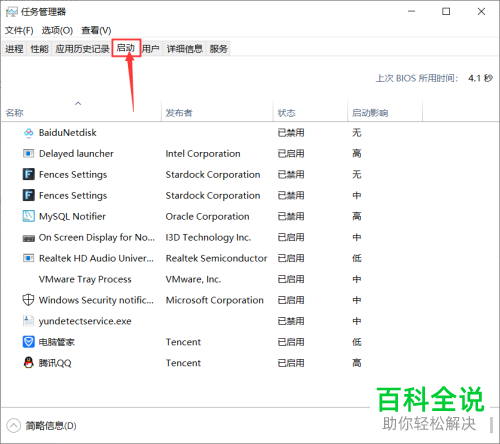Click the 简略信息(D) label
Image resolution: width=500 pixels, height=444 pixels.
(51, 426)
